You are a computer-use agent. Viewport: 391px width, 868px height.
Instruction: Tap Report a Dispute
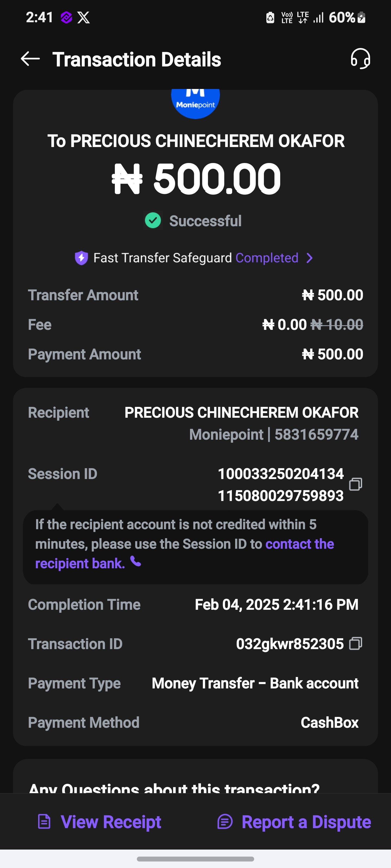point(306,822)
